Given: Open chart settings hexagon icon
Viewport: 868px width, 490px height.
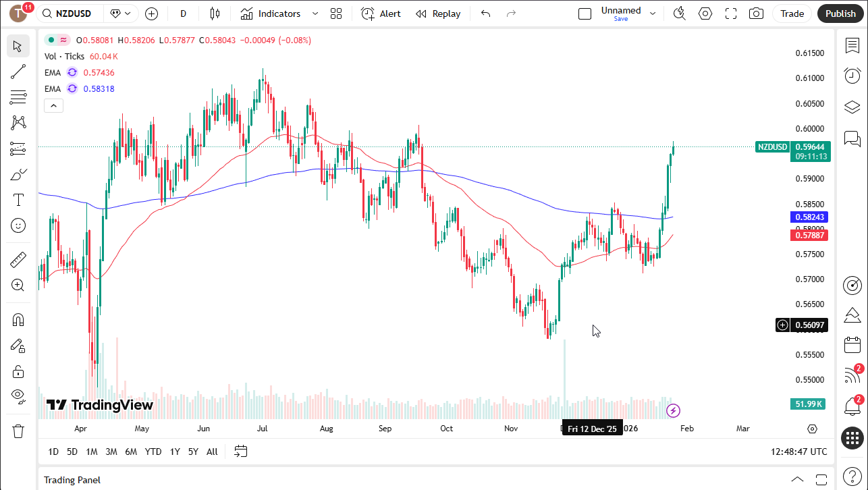Looking at the screenshot, I should tap(705, 13).
